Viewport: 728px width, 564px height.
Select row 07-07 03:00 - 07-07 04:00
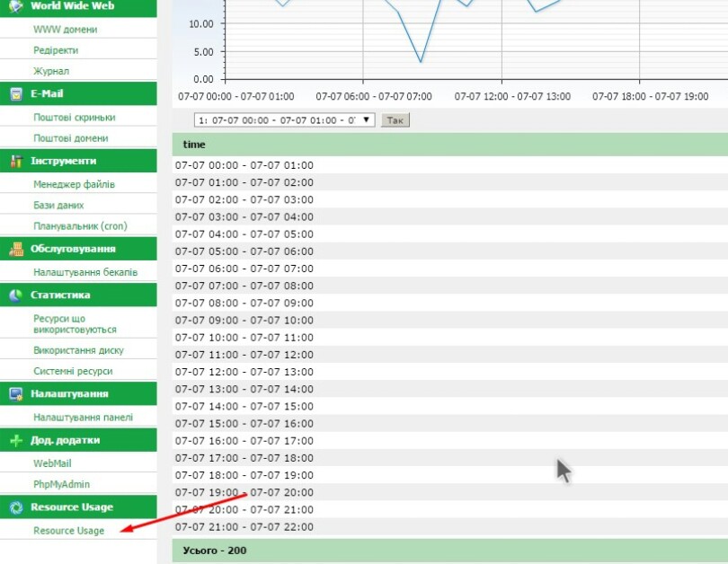coord(450,216)
